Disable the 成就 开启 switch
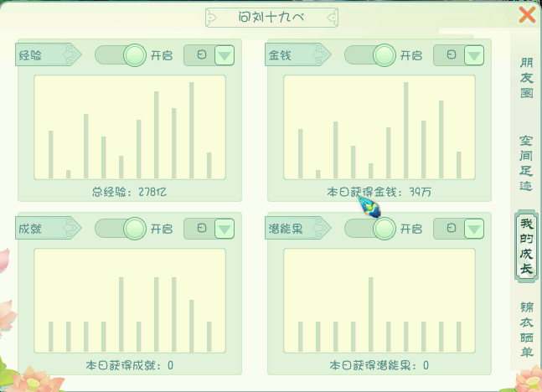Image resolution: width=542 pixels, height=392 pixels. (x=121, y=228)
